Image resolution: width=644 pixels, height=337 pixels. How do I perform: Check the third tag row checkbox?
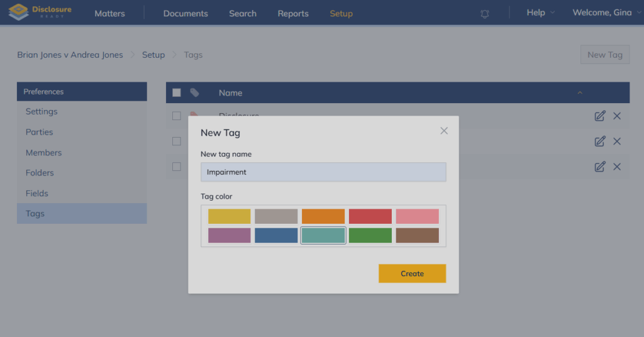pyautogui.click(x=177, y=167)
